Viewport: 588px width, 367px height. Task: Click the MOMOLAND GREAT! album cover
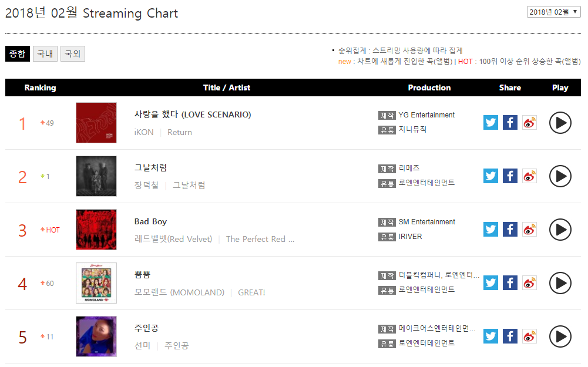(x=96, y=283)
